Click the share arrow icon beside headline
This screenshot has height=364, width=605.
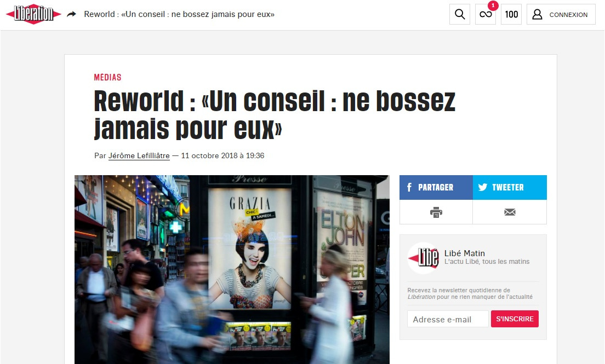coord(71,14)
